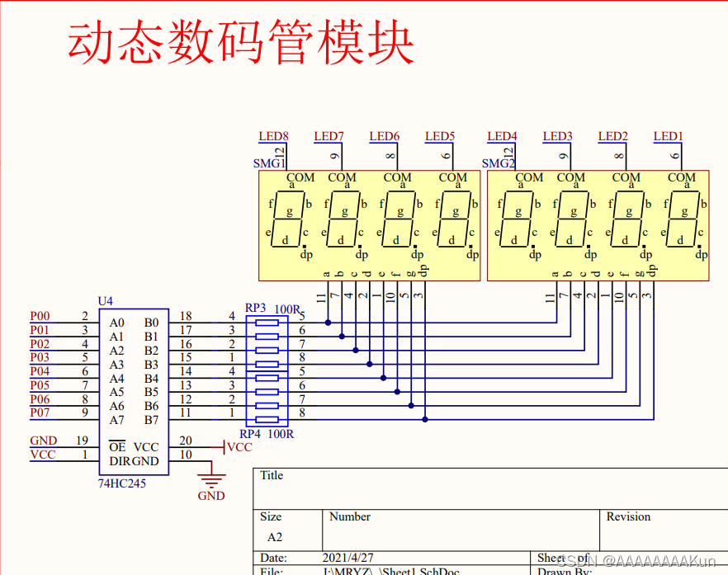Viewport: 728px width, 575px height.
Task: Select pin number 20 beside VCC pin
Action: [x=186, y=441]
